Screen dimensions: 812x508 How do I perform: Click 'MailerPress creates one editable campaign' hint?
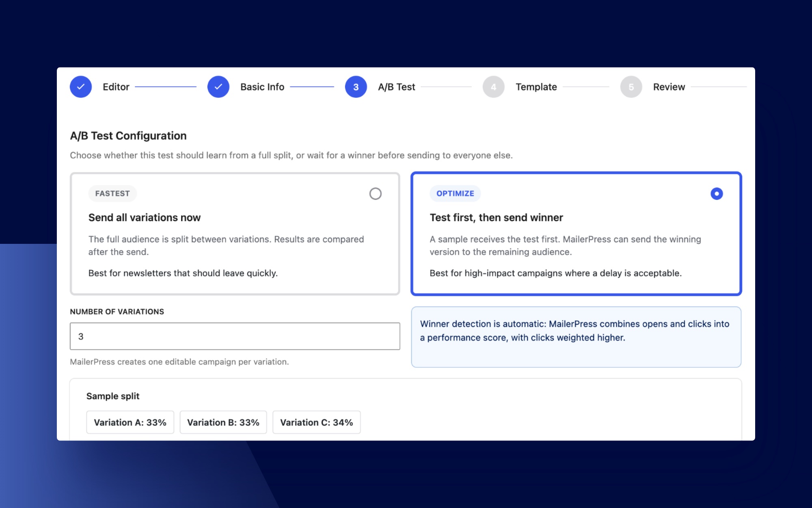click(x=179, y=362)
